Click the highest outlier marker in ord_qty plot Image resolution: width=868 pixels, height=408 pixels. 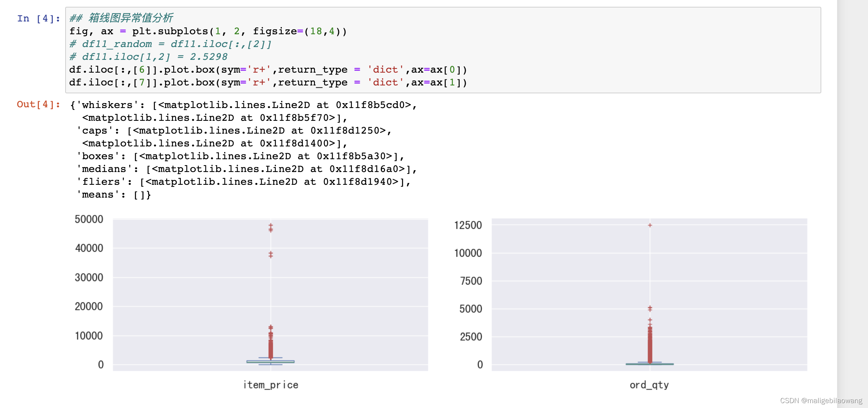tap(650, 225)
